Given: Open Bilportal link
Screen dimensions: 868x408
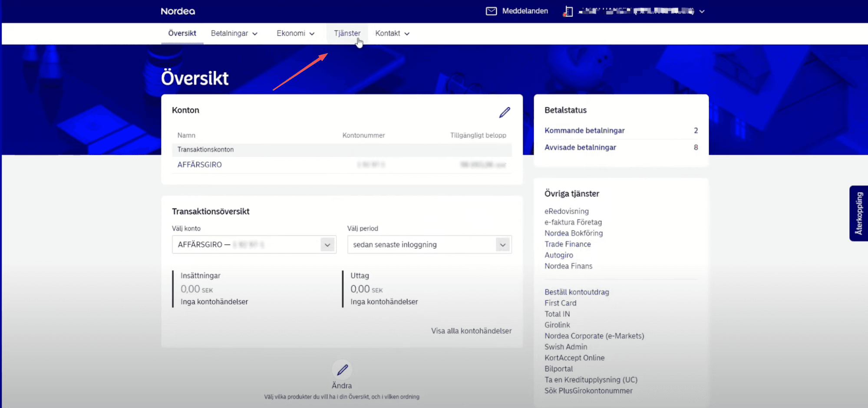Looking at the screenshot, I should (x=558, y=369).
